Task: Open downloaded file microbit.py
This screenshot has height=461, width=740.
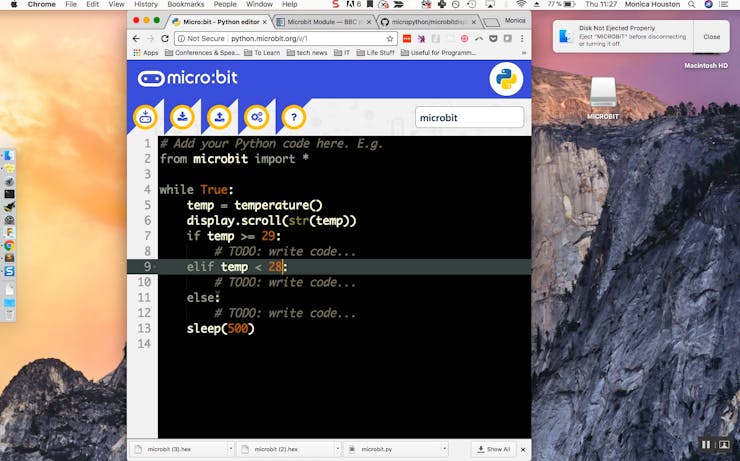Action: pyautogui.click(x=376, y=450)
